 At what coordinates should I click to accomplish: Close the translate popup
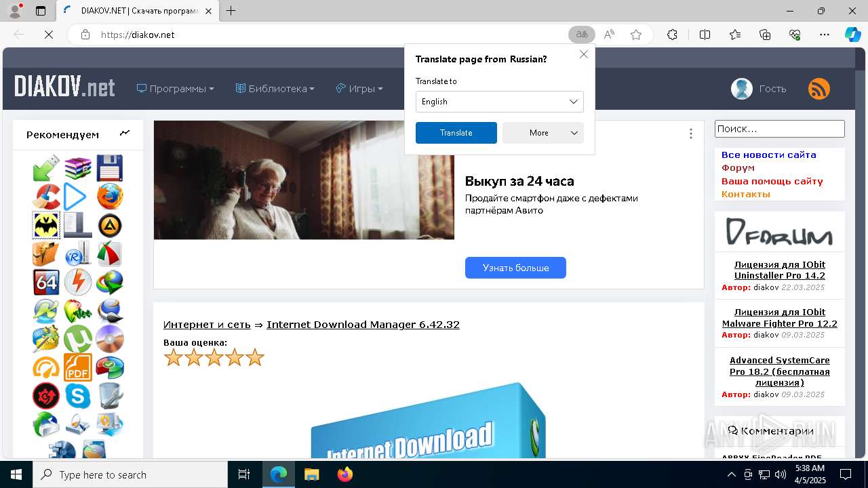(x=583, y=54)
